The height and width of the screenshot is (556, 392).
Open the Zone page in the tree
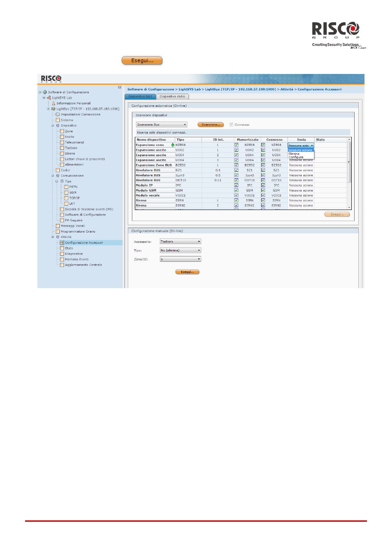tap(69, 131)
